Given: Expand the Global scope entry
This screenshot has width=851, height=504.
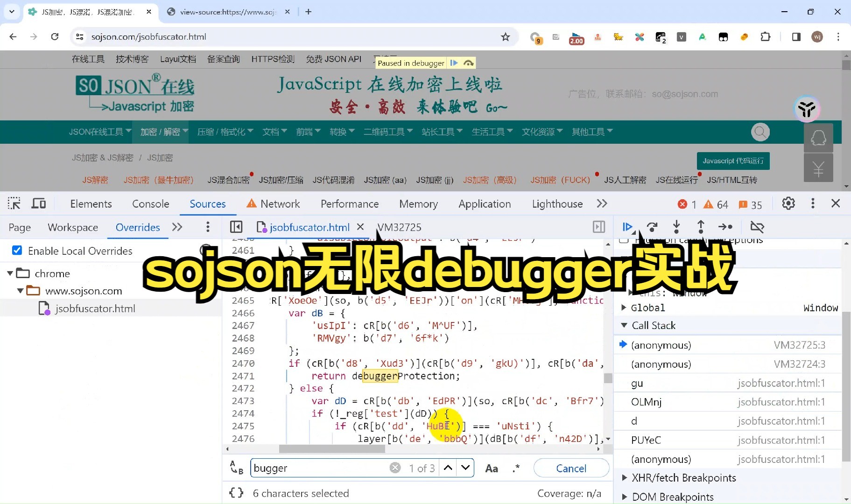Looking at the screenshot, I should 624,308.
